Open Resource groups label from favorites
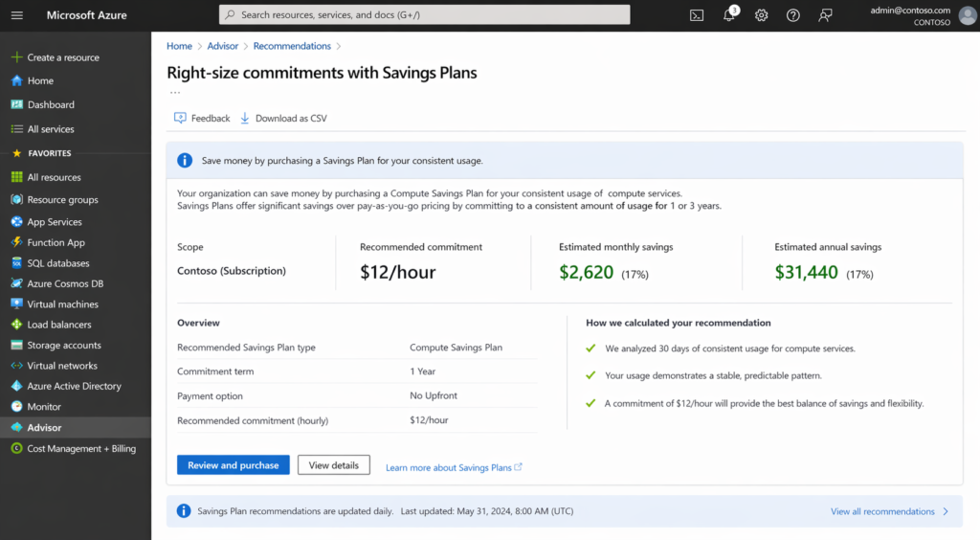980x540 pixels. 62,199
